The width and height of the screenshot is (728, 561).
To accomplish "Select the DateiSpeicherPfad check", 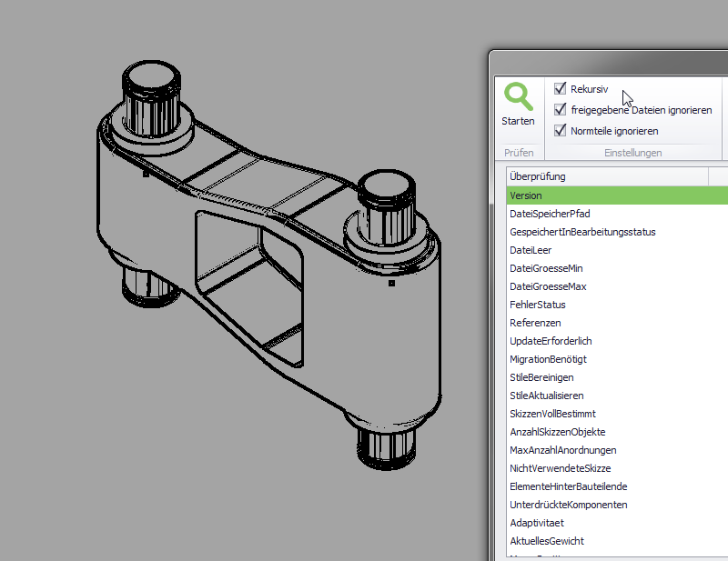I will coord(617,214).
